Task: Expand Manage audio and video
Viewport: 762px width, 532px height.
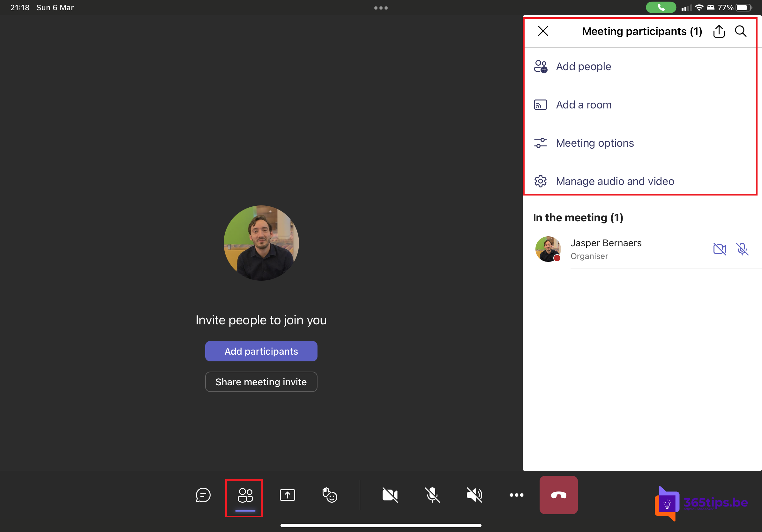Action: 614,181
